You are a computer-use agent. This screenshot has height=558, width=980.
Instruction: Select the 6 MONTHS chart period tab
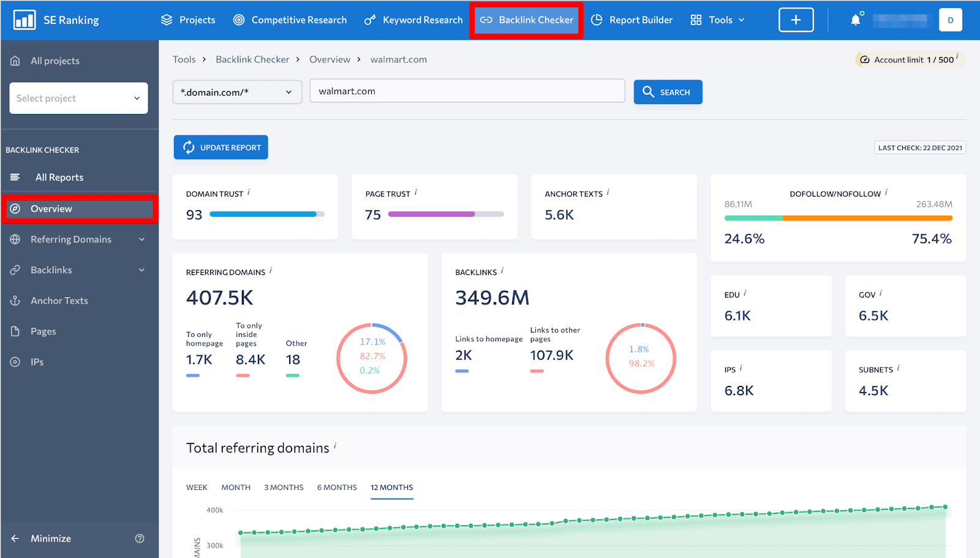337,488
